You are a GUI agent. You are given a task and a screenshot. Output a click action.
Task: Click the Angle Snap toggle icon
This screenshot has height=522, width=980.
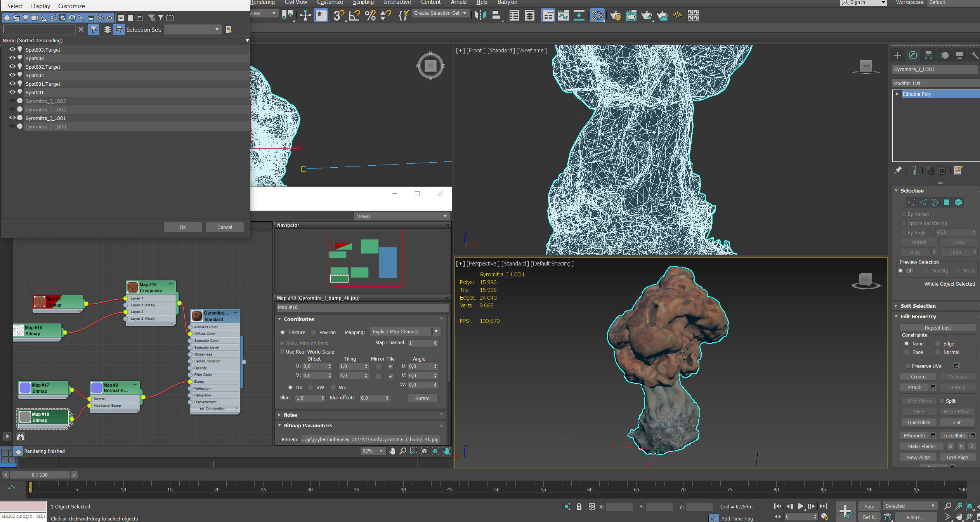pos(354,15)
